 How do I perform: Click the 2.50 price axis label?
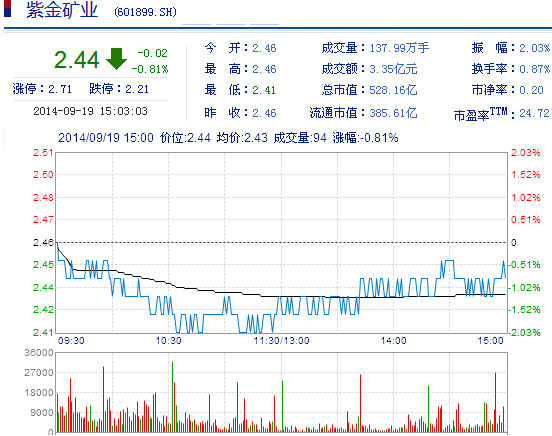(43, 175)
